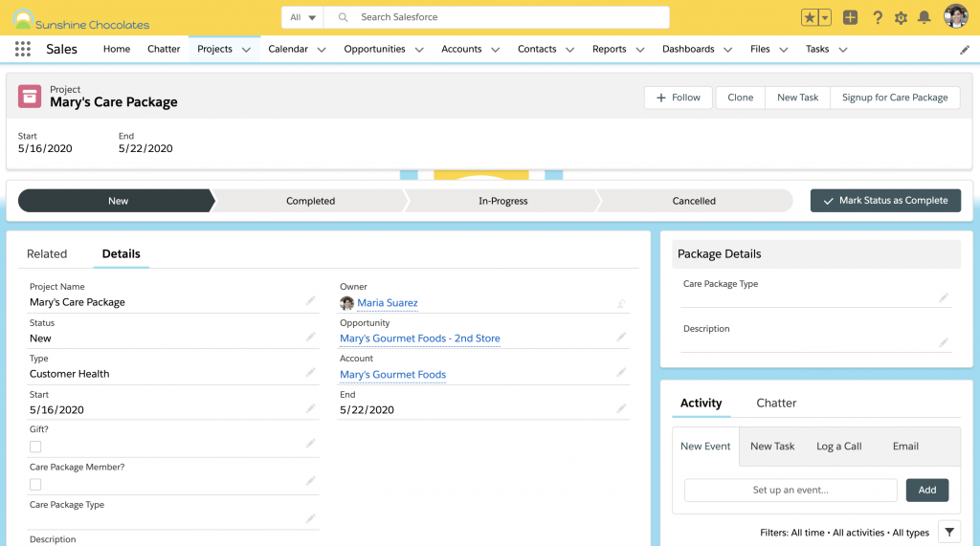Click the Set up an event field
This screenshot has height=546, width=980.
coord(791,490)
